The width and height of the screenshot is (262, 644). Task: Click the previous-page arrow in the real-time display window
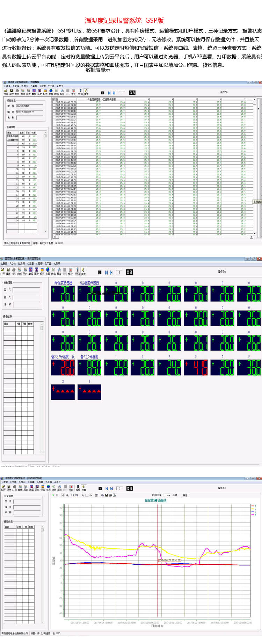[x=107, y=273]
